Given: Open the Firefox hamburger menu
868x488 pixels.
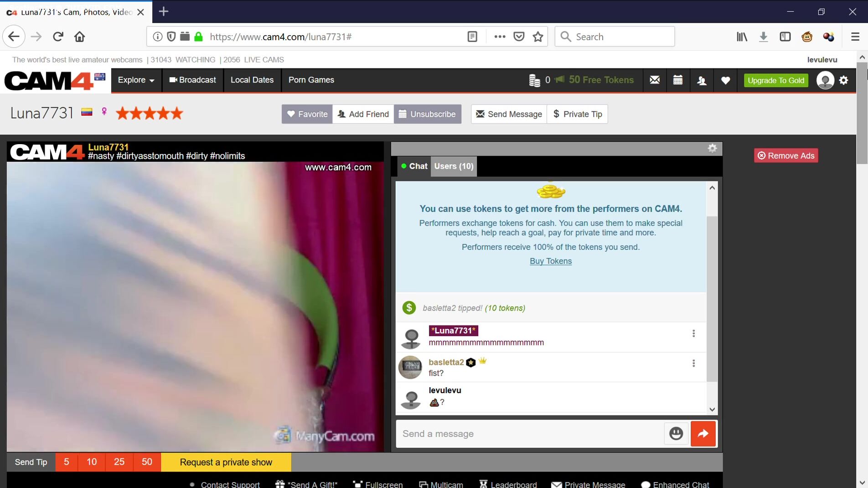Looking at the screenshot, I should coord(855,36).
